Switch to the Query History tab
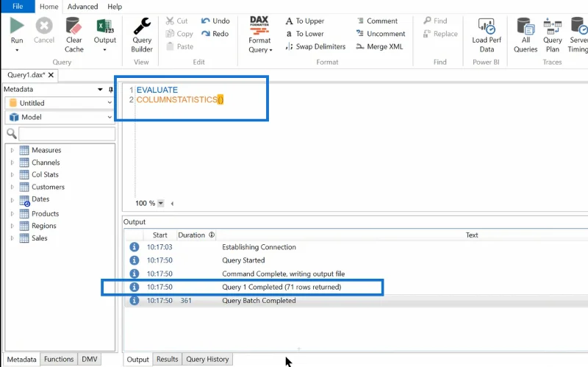Screen dimensions: 588x367 tap(207, 359)
